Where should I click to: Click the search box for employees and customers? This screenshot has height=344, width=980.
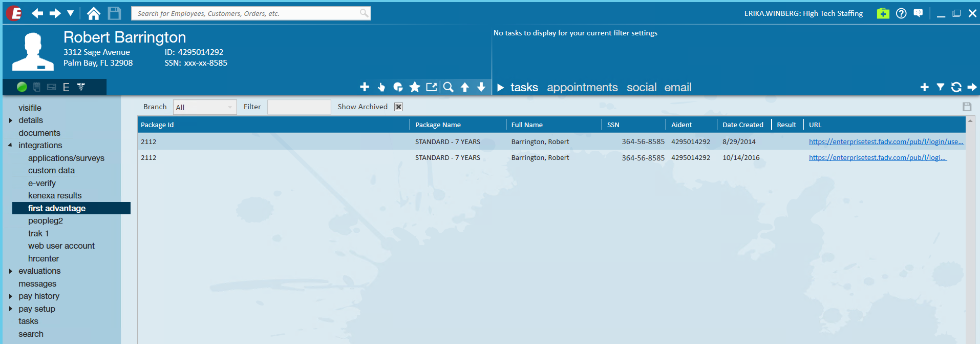pos(251,13)
